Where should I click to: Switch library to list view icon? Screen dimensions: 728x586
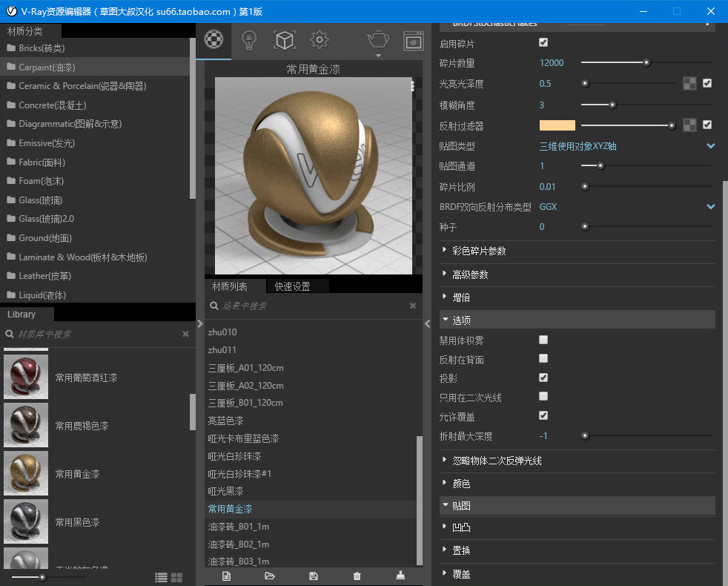(161, 577)
